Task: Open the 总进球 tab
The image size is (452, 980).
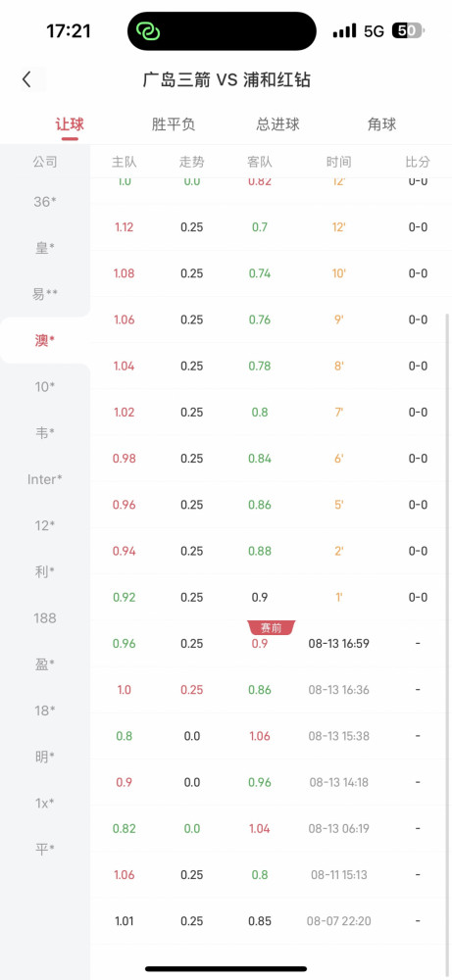Action: coord(278,124)
